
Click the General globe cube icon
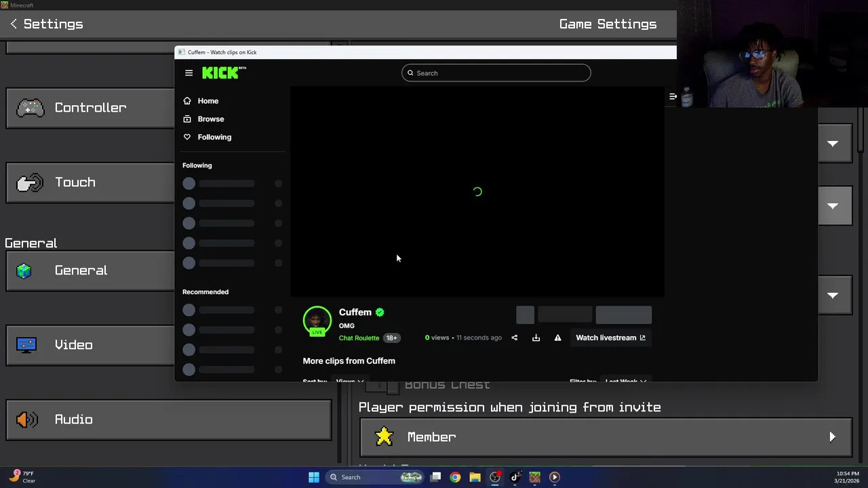click(x=24, y=270)
